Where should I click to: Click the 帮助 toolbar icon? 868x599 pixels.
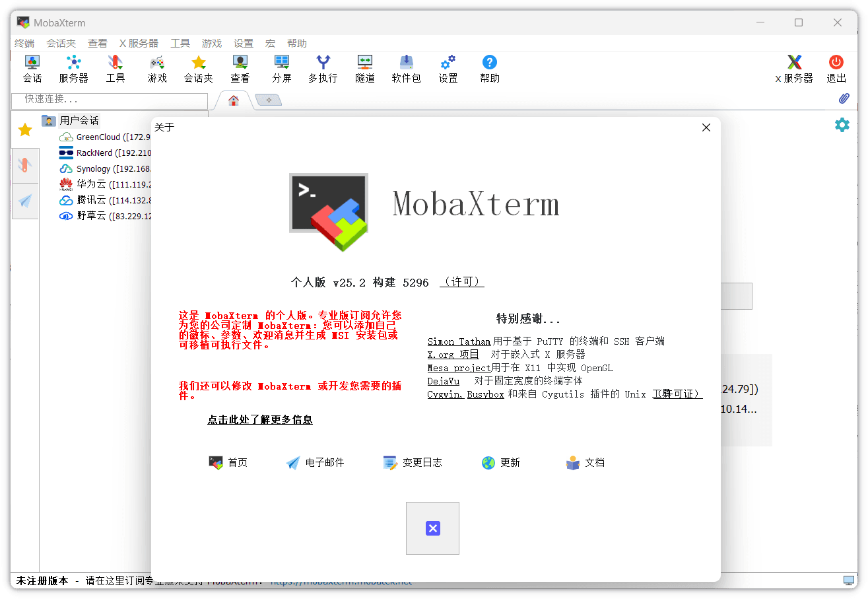pyautogui.click(x=490, y=69)
